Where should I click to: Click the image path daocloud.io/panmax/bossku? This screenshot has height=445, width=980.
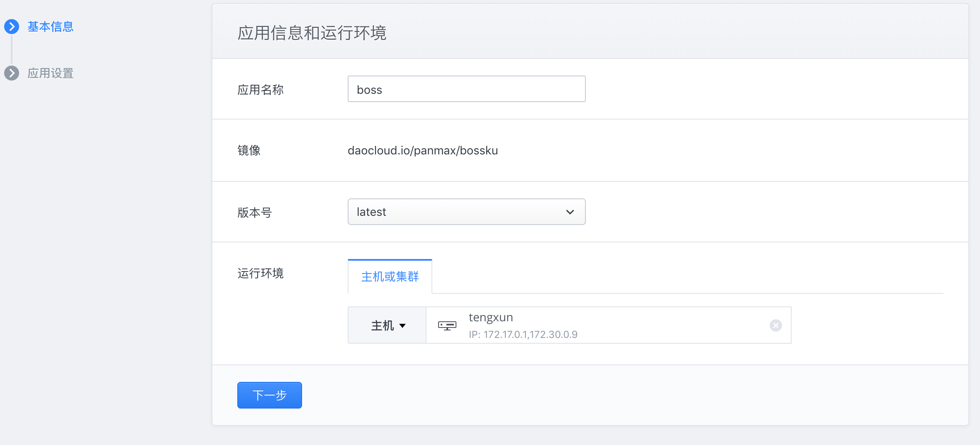(x=422, y=150)
